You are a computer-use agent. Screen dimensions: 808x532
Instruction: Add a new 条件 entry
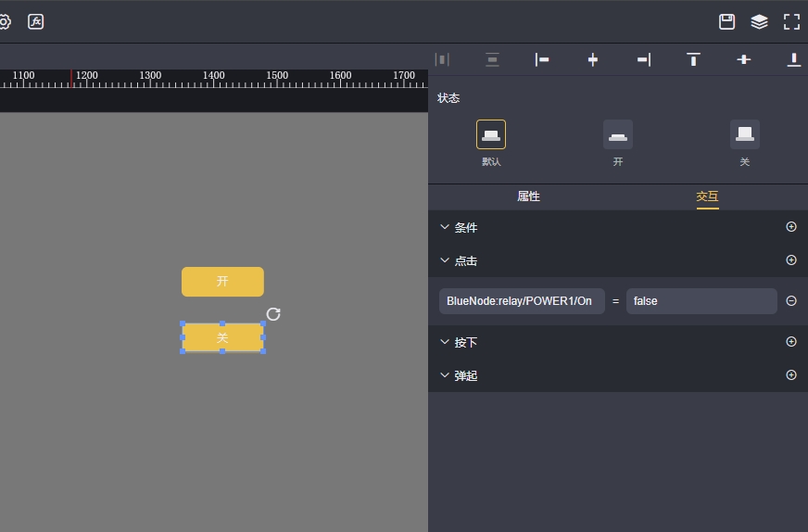(791, 227)
